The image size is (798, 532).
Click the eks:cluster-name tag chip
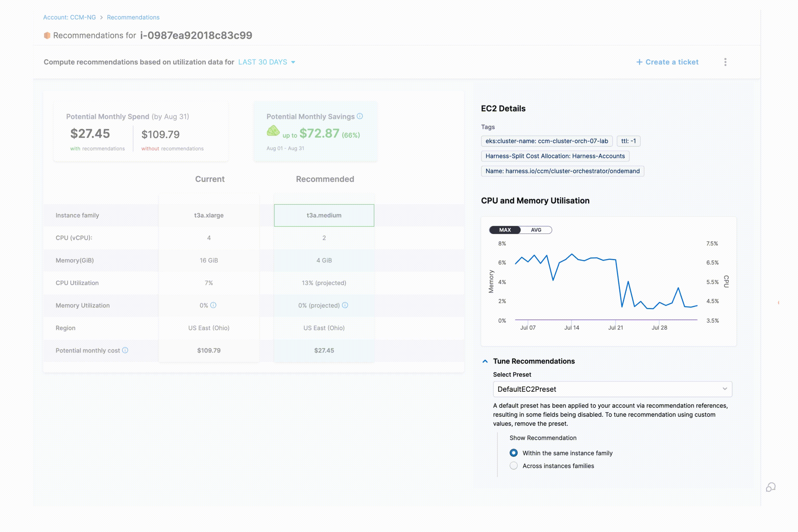pos(547,141)
